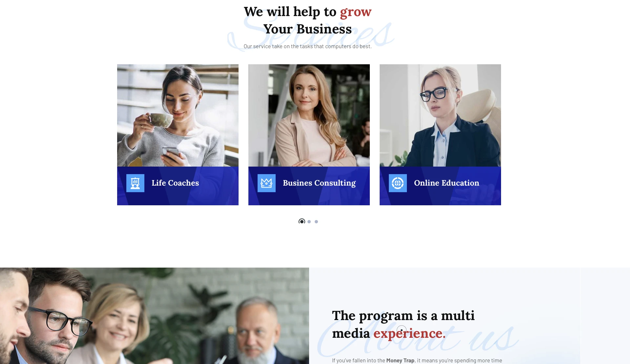Open the Online Education service title
The height and width of the screenshot is (364, 630).
tap(447, 183)
